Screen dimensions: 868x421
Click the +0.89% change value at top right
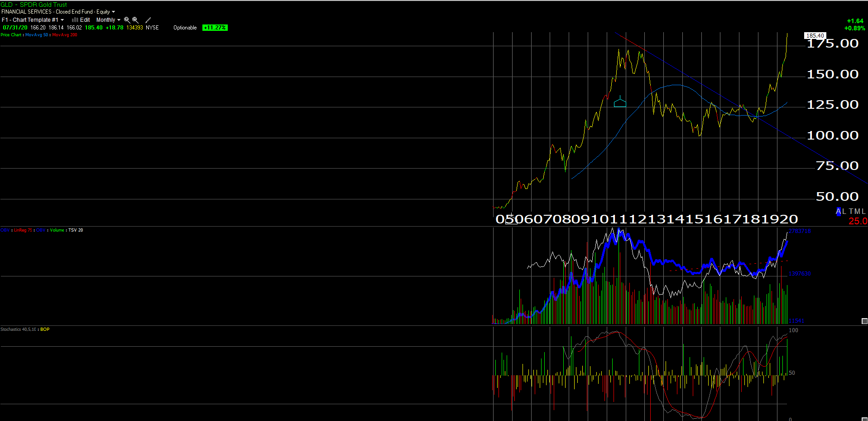tap(854, 28)
